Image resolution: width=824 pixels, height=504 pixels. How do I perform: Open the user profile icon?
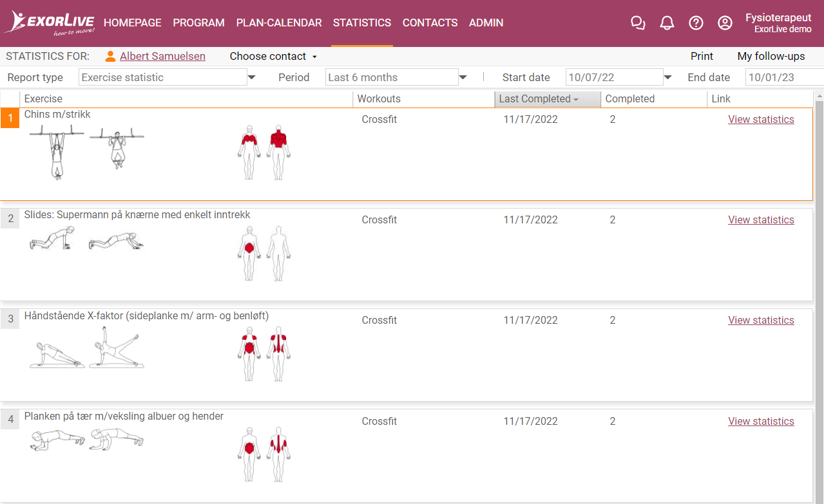pyautogui.click(x=725, y=23)
